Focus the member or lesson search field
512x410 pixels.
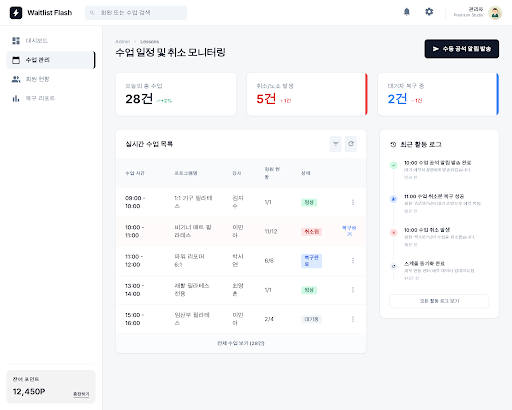[136, 13]
